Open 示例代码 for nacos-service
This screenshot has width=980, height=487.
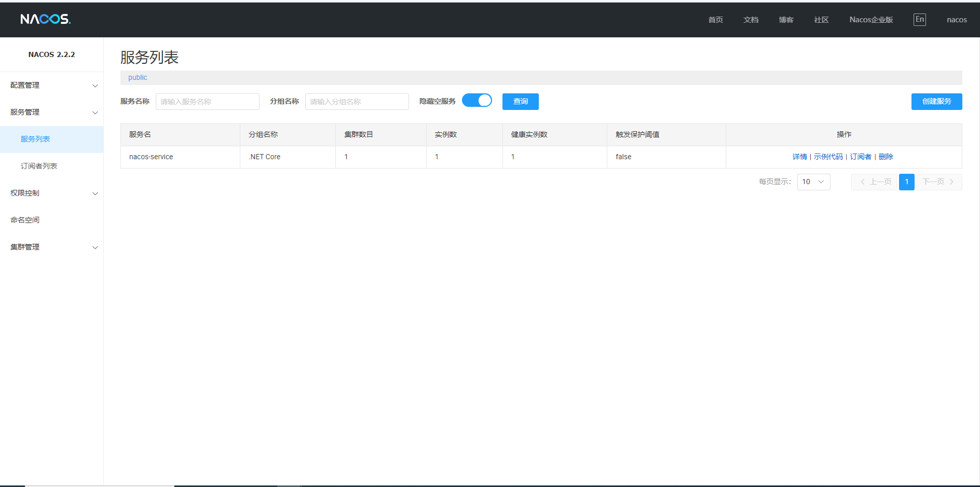pos(828,157)
